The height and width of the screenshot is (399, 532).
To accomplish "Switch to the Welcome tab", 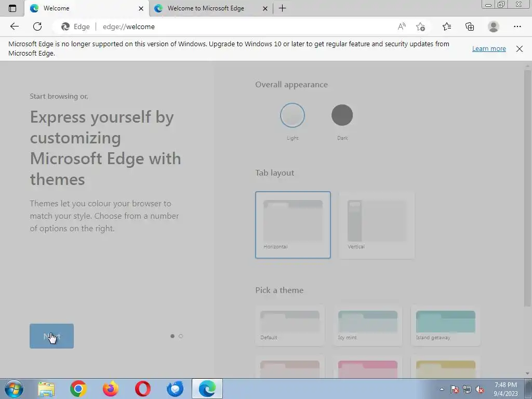I will tap(87, 8).
